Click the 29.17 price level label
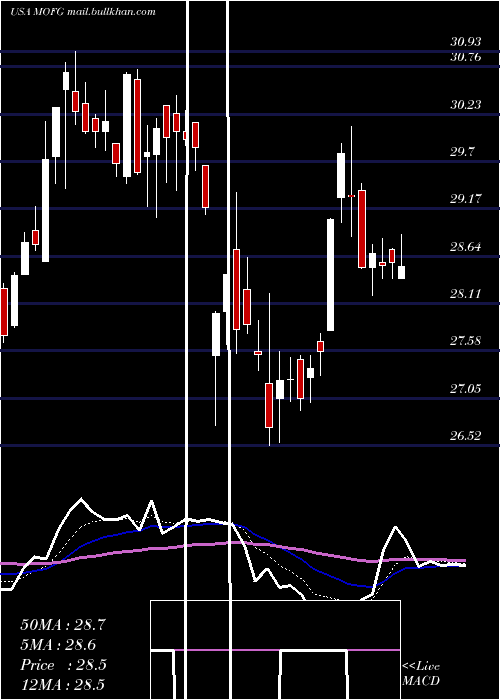The width and height of the screenshot is (500, 700). 466,199
